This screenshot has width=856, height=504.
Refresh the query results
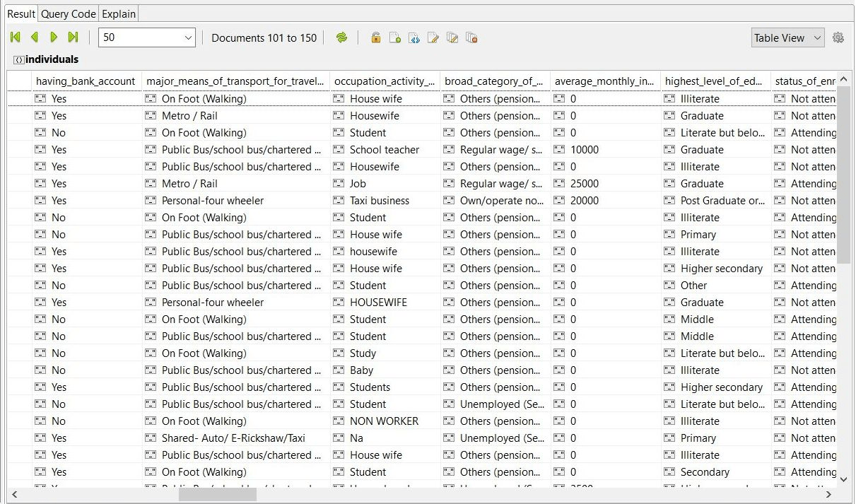[x=341, y=37]
